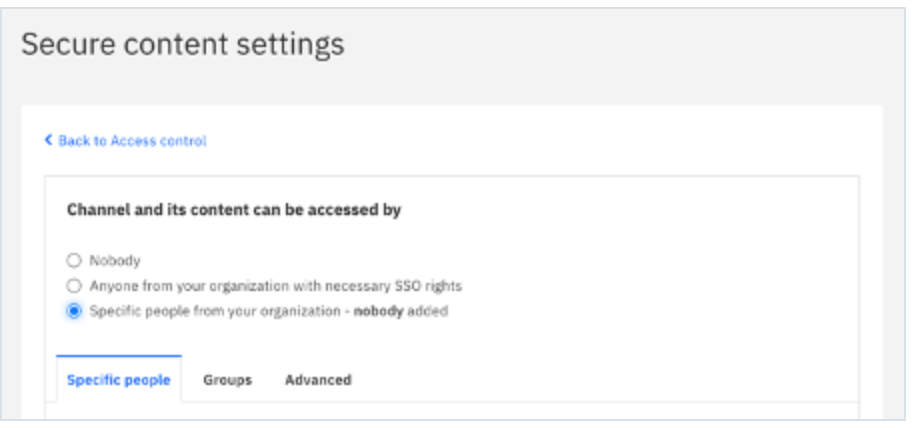The height and width of the screenshot is (428, 912).
Task: Click the Nobody option label
Action: tap(115, 261)
